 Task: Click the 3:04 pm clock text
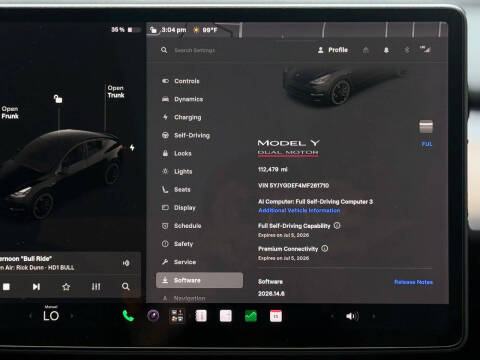pyautogui.click(x=174, y=30)
